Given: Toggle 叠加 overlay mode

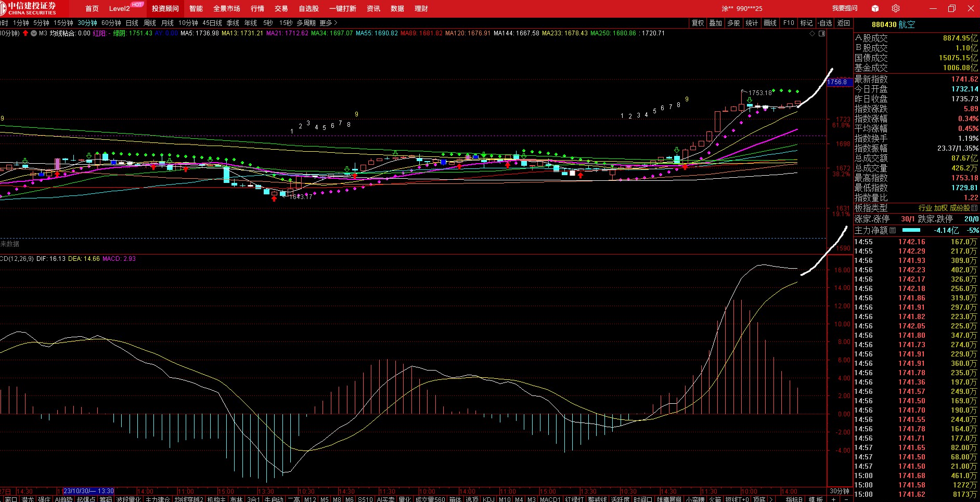Looking at the screenshot, I should (716, 23).
